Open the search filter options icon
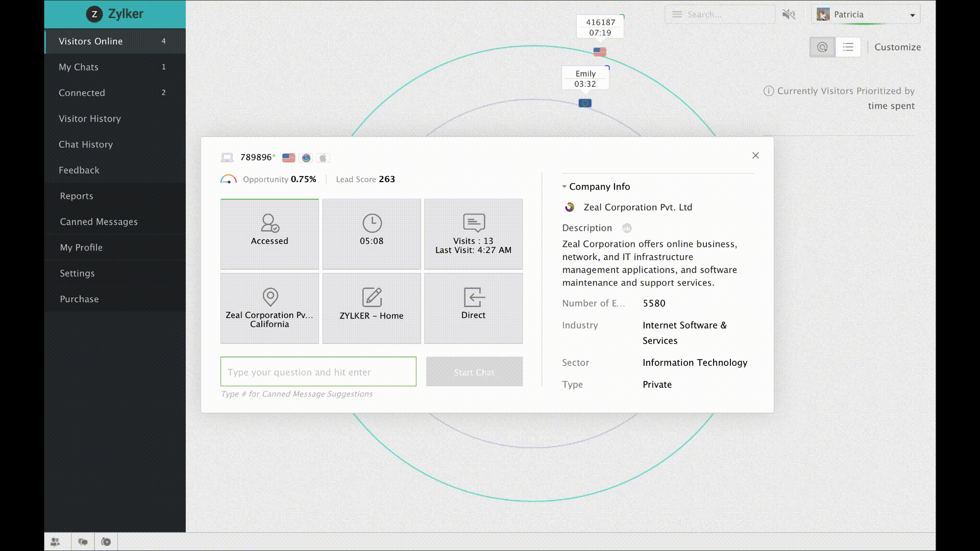 (677, 14)
